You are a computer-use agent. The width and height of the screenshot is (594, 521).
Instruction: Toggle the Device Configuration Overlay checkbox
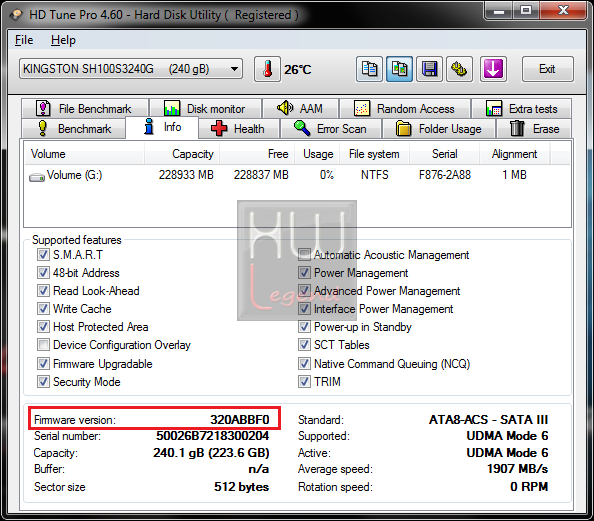[x=43, y=345]
